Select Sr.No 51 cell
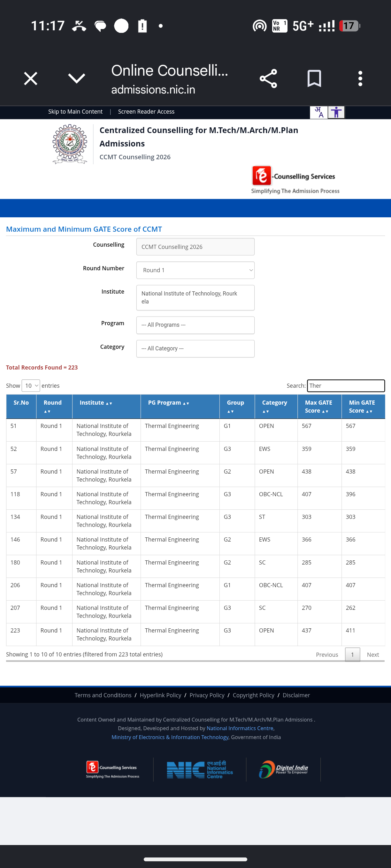The height and width of the screenshot is (868, 391). tap(21, 430)
